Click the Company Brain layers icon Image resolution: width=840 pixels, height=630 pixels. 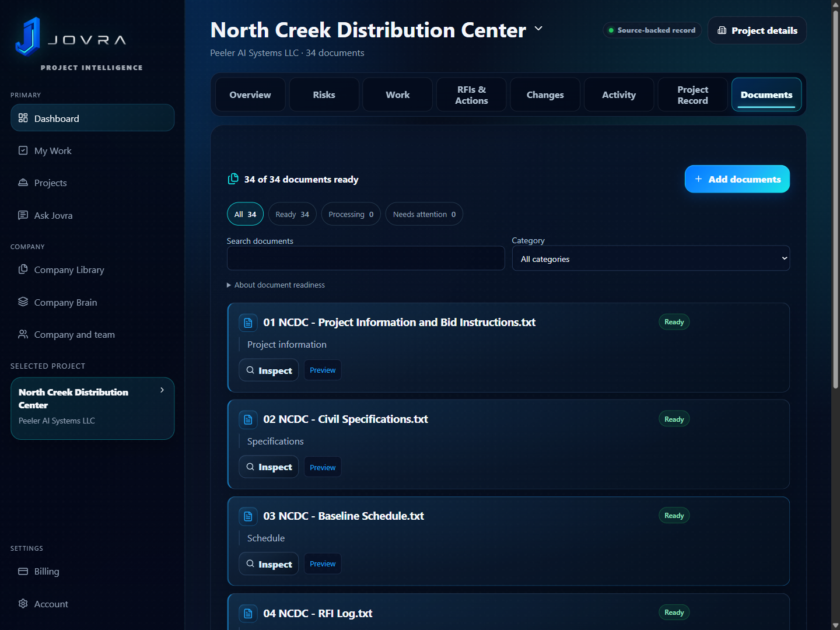[x=23, y=302]
